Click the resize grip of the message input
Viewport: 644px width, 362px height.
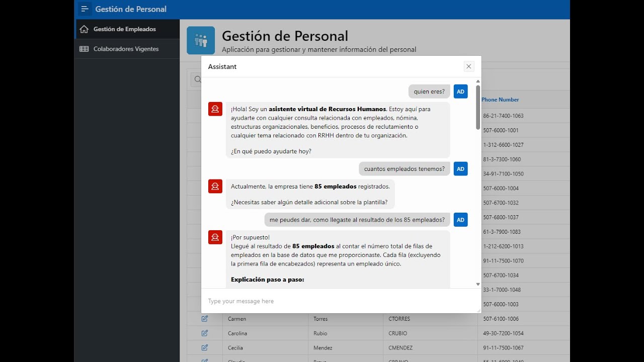click(478, 311)
